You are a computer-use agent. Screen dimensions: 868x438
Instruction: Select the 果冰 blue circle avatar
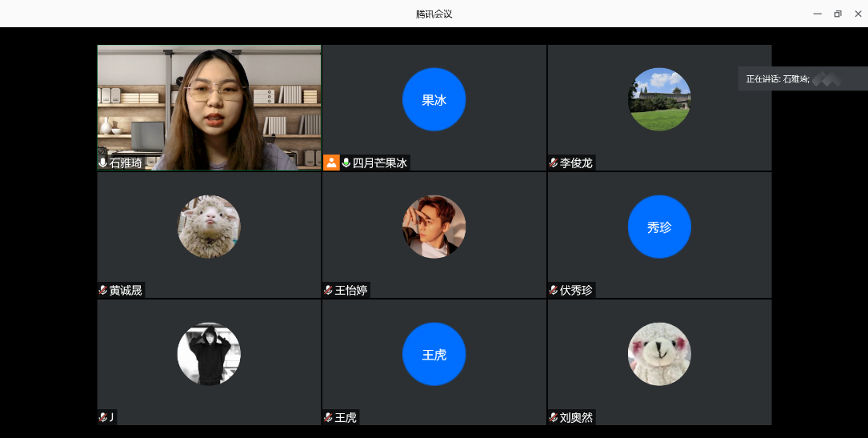point(434,100)
